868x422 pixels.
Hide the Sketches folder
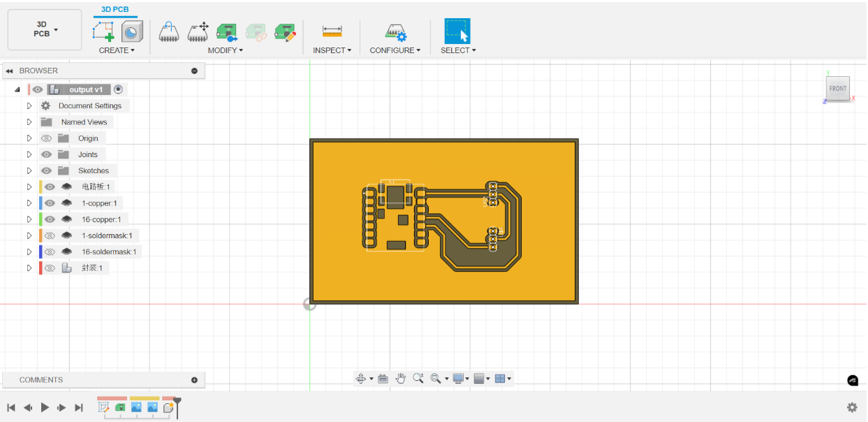(47, 170)
